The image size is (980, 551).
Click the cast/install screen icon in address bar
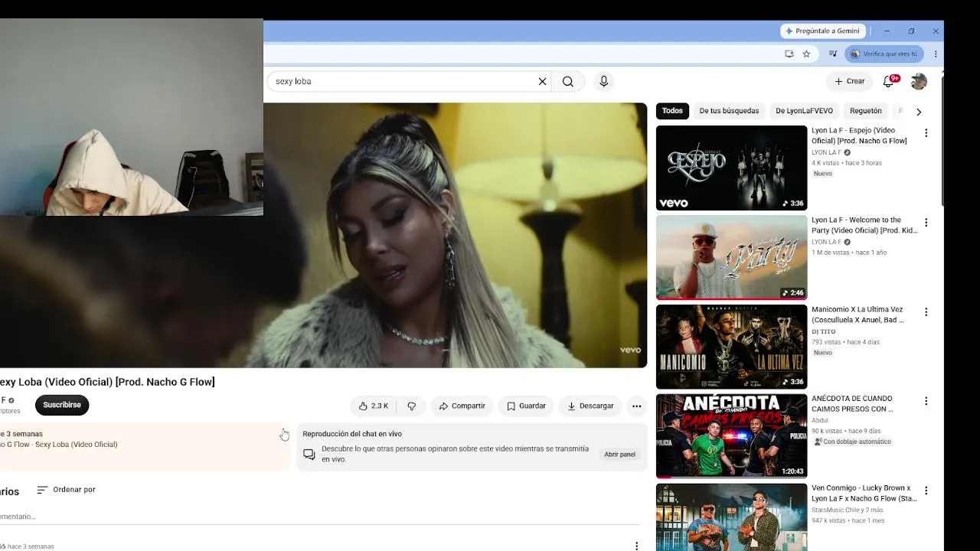tap(789, 54)
